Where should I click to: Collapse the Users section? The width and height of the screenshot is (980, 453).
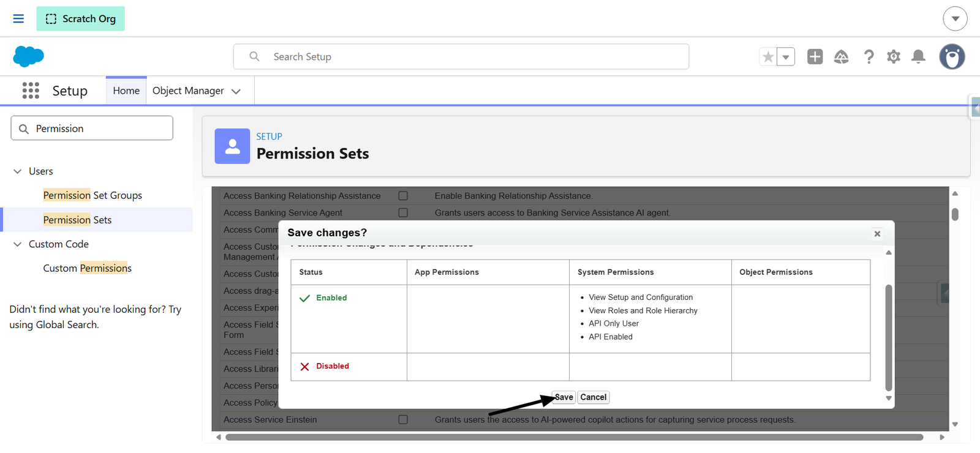click(x=18, y=171)
